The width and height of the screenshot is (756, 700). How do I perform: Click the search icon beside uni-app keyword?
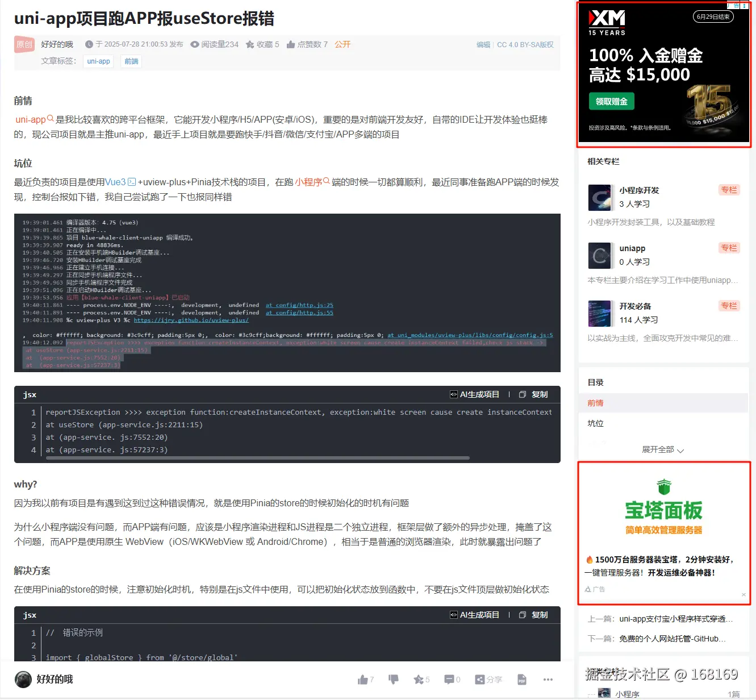(x=51, y=119)
